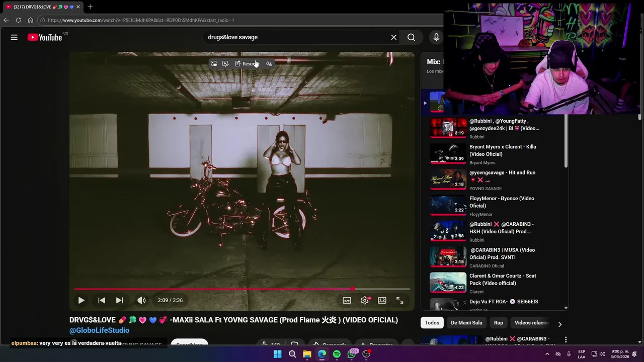This screenshot has height=362, width=644.
Task: Click the 'CARABIN3 Oficial' channel name
Action: [x=487, y=266]
